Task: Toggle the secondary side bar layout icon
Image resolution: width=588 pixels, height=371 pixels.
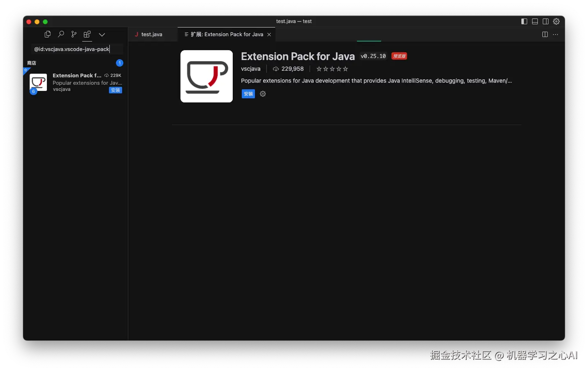Action: 546,21
